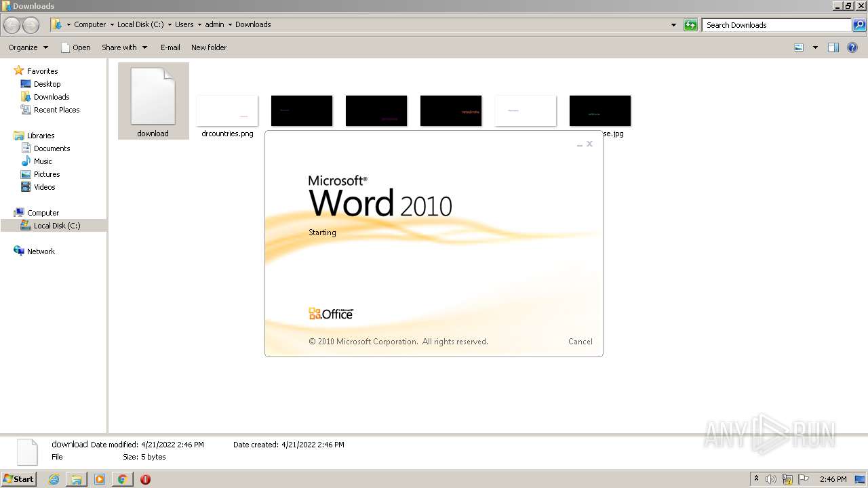Launch Internet Explorer from the taskbar
868x488 pixels.
click(x=54, y=479)
